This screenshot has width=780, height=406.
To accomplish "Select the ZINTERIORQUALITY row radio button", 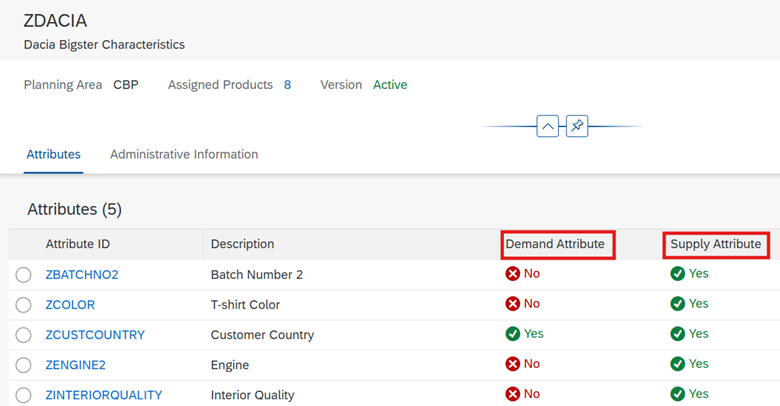I will [24, 394].
